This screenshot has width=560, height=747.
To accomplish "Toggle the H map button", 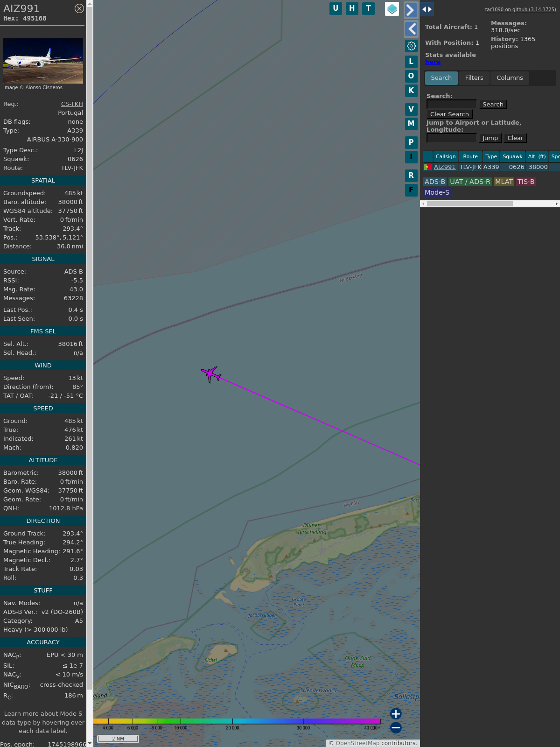I will pyautogui.click(x=352, y=8).
